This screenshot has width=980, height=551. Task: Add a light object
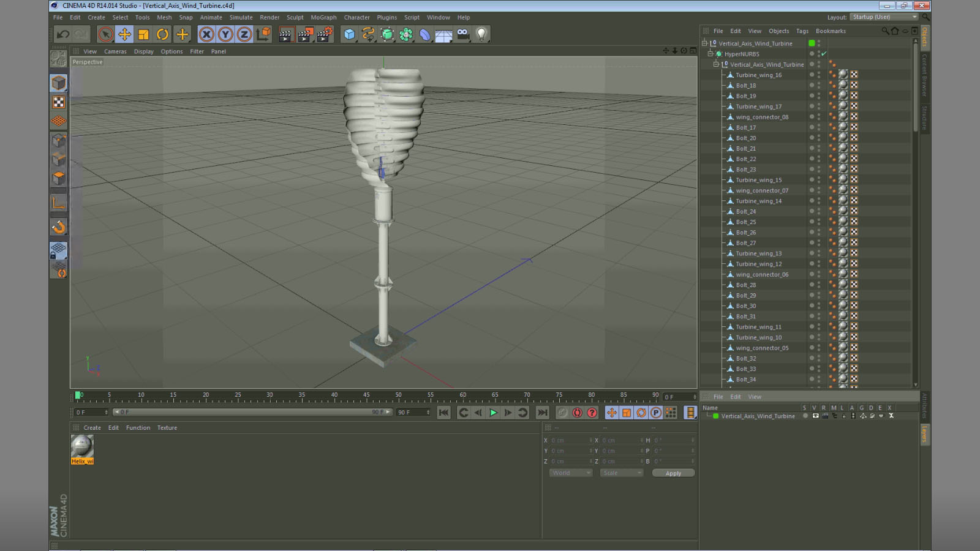click(481, 34)
